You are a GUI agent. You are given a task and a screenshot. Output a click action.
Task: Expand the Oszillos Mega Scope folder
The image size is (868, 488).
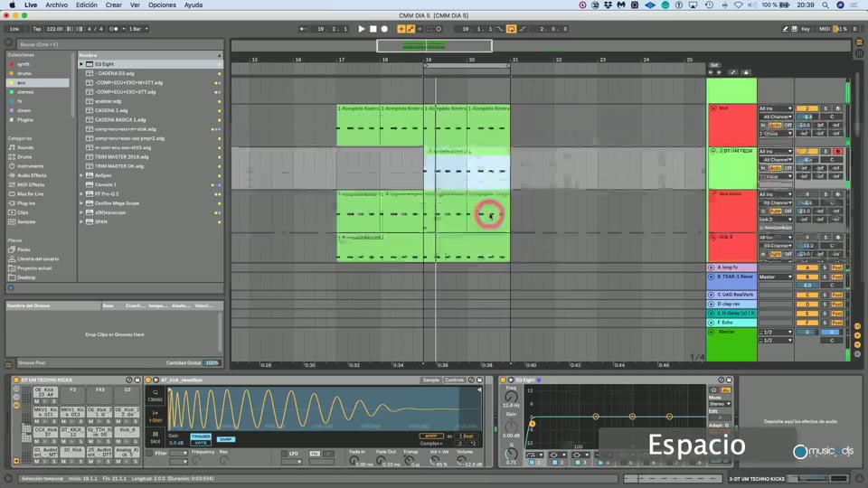(x=81, y=203)
